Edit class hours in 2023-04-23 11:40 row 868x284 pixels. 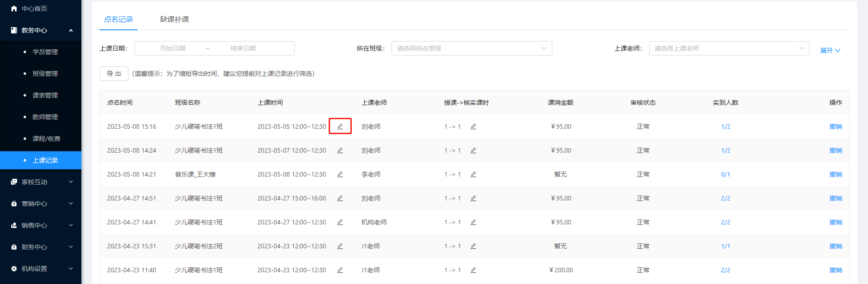pyautogui.click(x=473, y=270)
